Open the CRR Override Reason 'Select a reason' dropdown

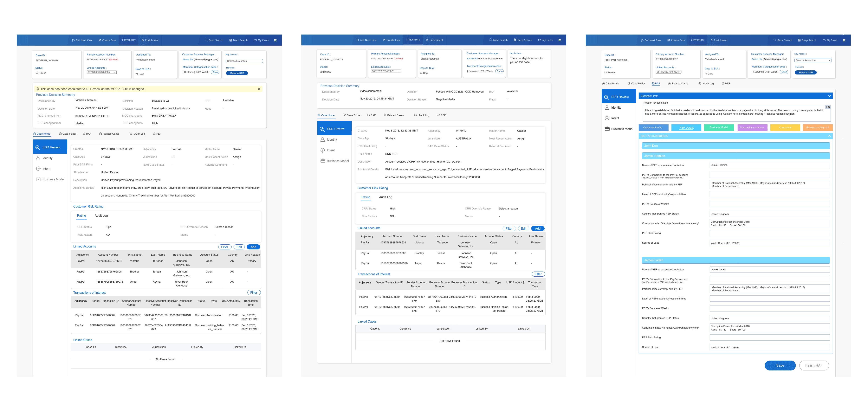(x=224, y=227)
